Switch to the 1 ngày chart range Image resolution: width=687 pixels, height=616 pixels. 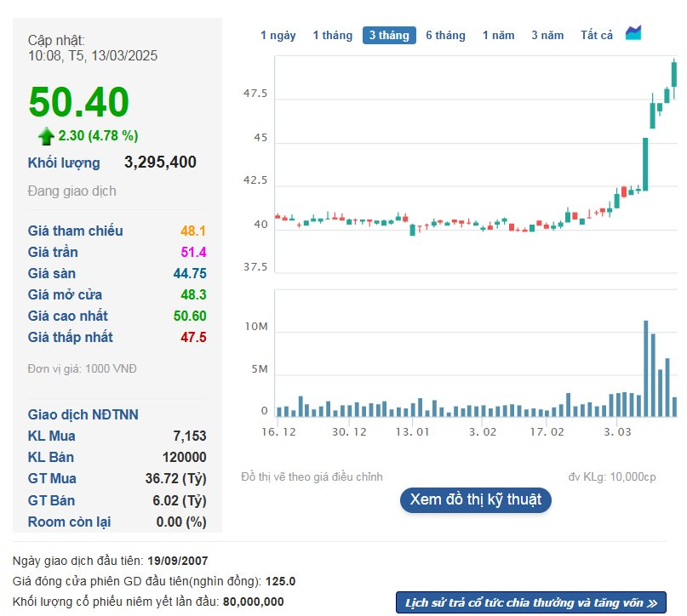(x=278, y=35)
